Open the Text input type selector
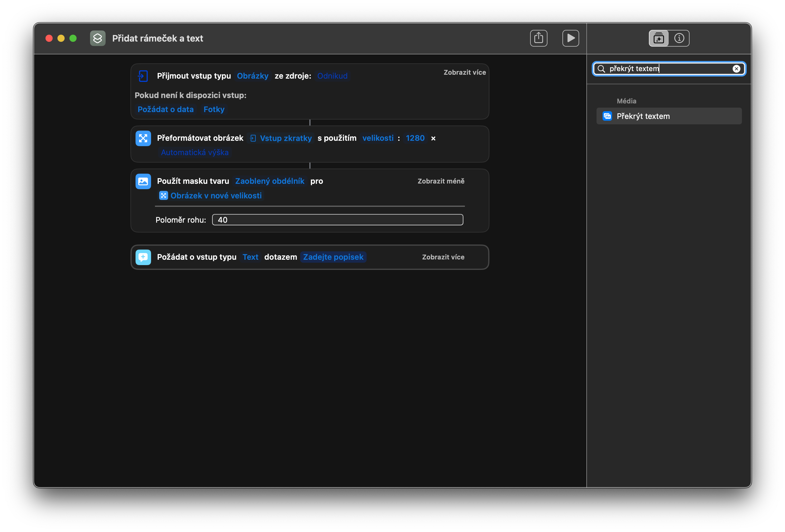 [x=250, y=257]
